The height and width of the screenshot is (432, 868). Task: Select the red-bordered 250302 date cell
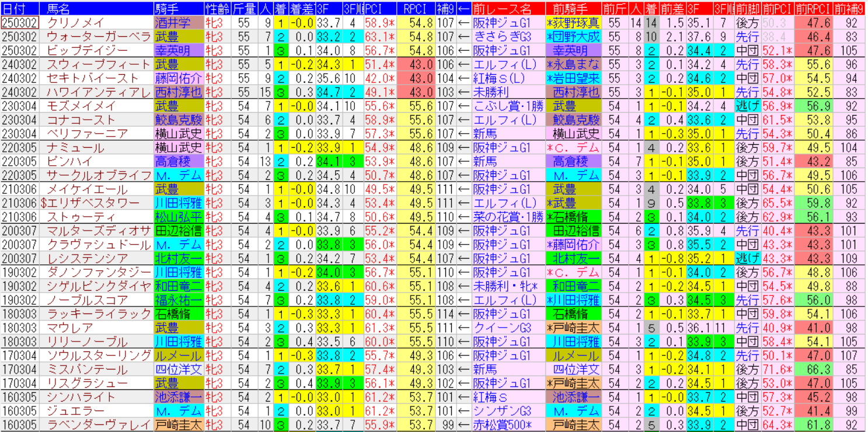tap(20, 23)
